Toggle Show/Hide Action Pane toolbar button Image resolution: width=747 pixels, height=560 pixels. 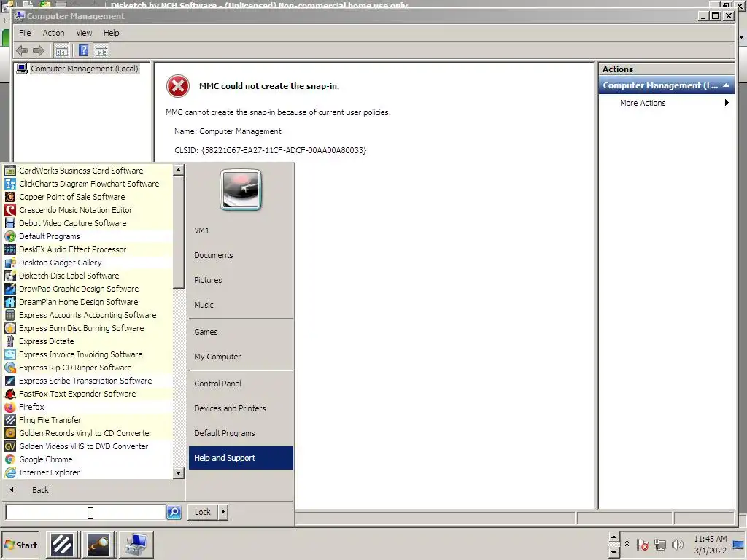click(101, 50)
